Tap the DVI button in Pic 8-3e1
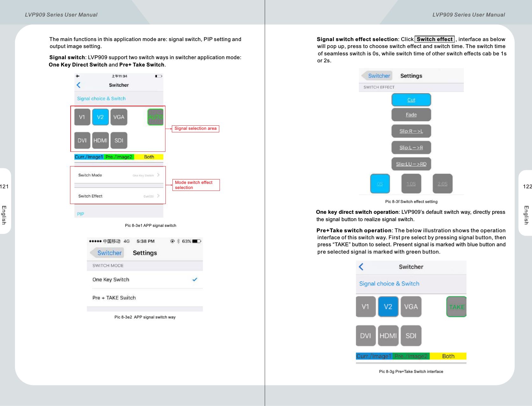The height and width of the screenshot is (406, 532). click(x=82, y=140)
